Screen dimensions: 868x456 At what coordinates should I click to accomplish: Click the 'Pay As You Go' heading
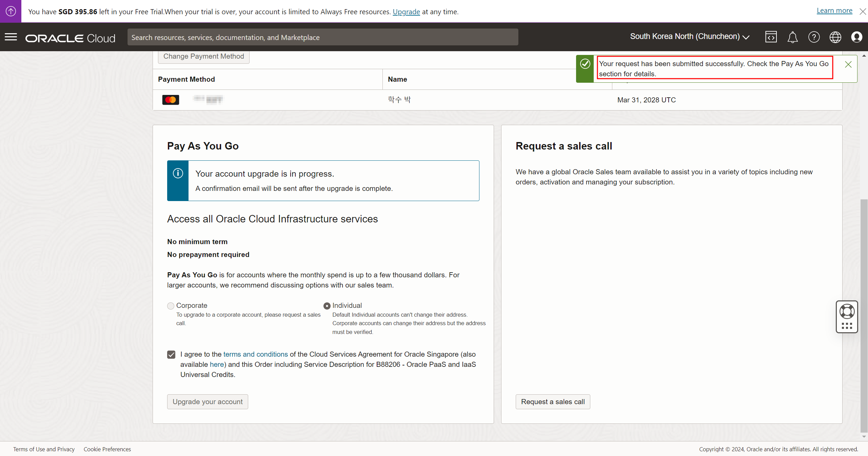203,146
